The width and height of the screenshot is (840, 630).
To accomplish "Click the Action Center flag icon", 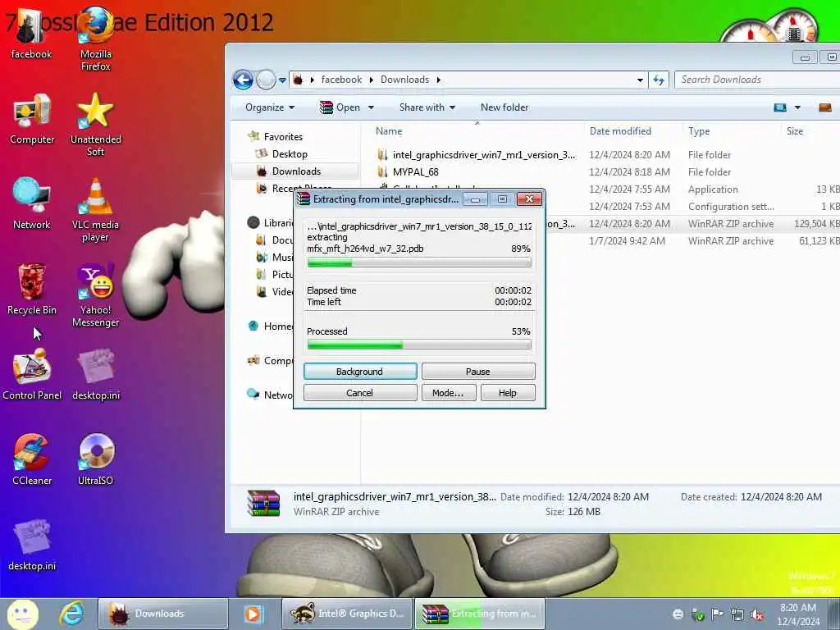I will pos(717,614).
